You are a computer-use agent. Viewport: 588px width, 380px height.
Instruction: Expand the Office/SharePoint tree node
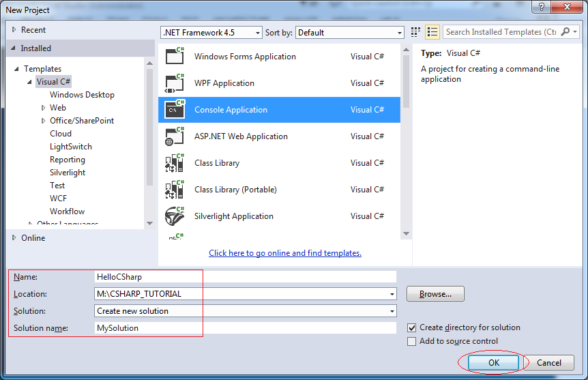click(43, 121)
